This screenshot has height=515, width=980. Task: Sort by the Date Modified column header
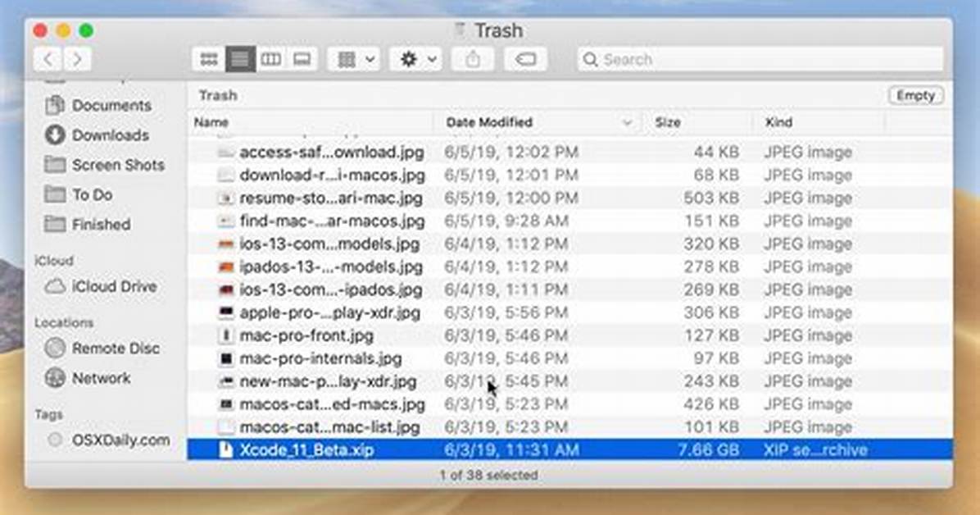[x=489, y=122]
